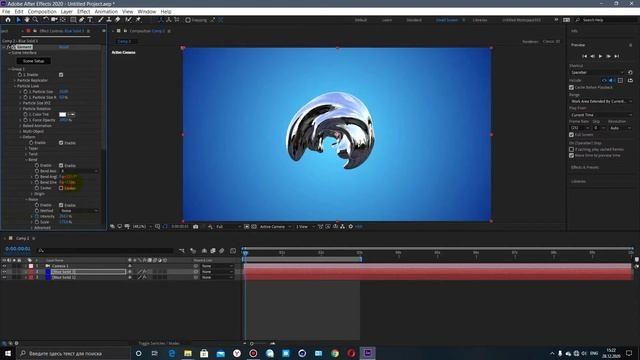Jump to last frame in Preview
This screenshot has height=360, width=640.
tap(616, 56)
